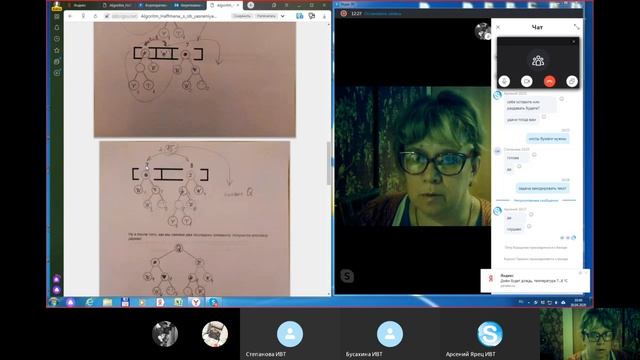Image resolution: width=640 pixels, height=360 pixels.
Task: Toggle camera in the call controls popup
Action: pyautogui.click(x=527, y=81)
